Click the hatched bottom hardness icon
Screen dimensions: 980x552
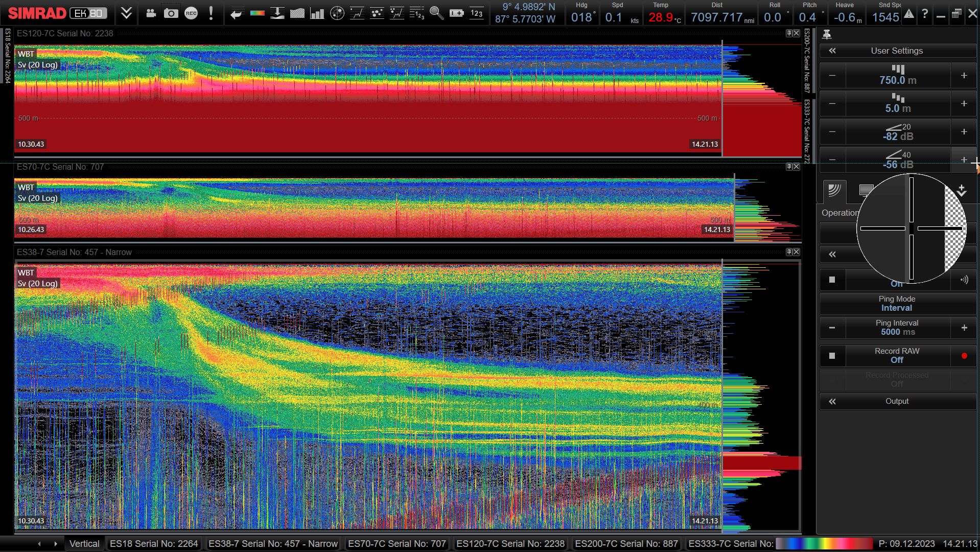[297, 13]
